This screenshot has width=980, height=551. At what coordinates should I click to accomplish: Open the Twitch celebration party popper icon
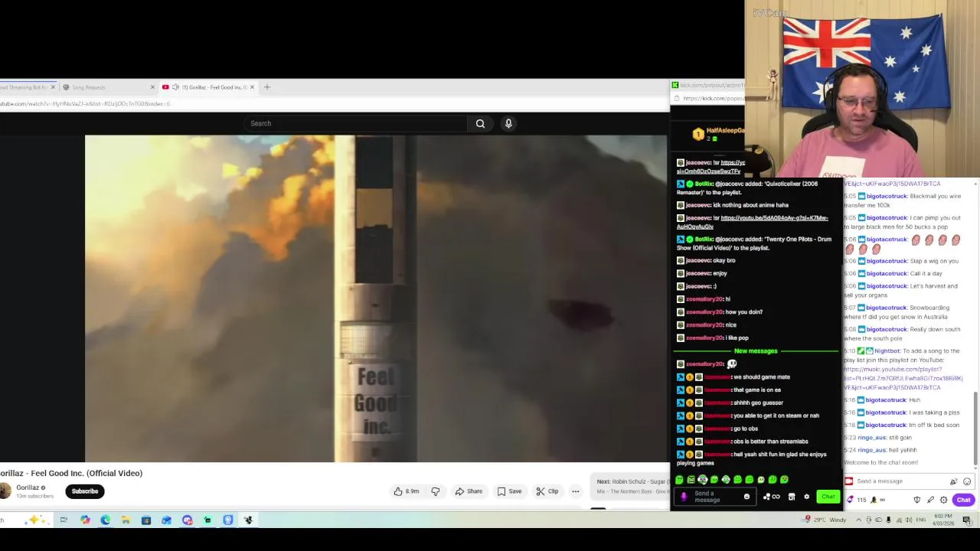coord(954,481)
